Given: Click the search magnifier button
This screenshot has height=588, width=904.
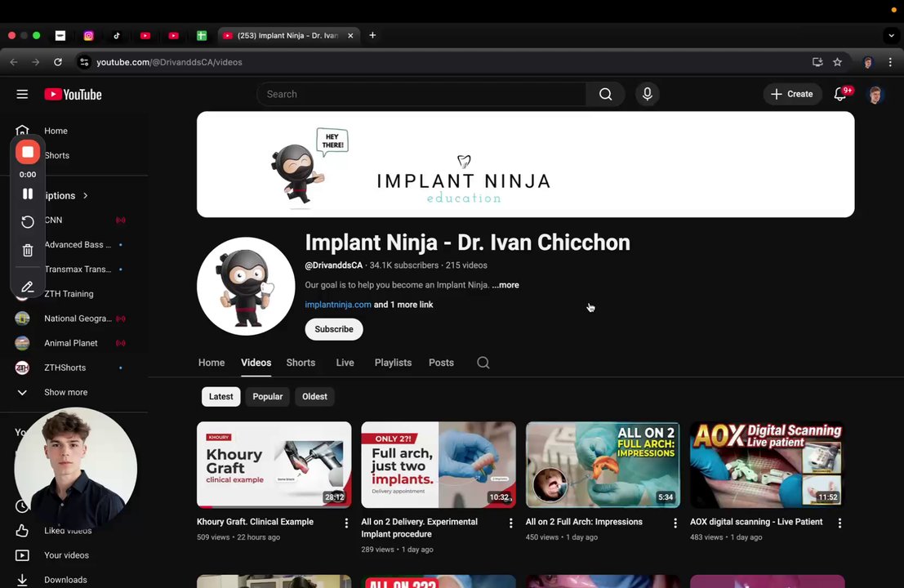Looking at the screenshot, I should click(605, 94).
